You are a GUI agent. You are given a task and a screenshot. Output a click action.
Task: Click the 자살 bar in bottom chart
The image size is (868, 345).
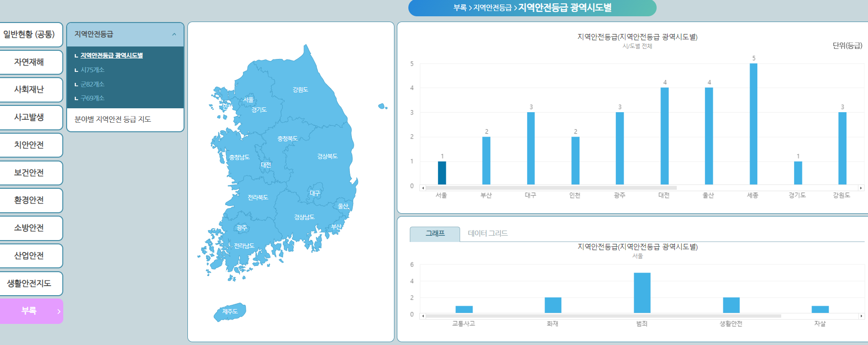(x=820, y=310)
